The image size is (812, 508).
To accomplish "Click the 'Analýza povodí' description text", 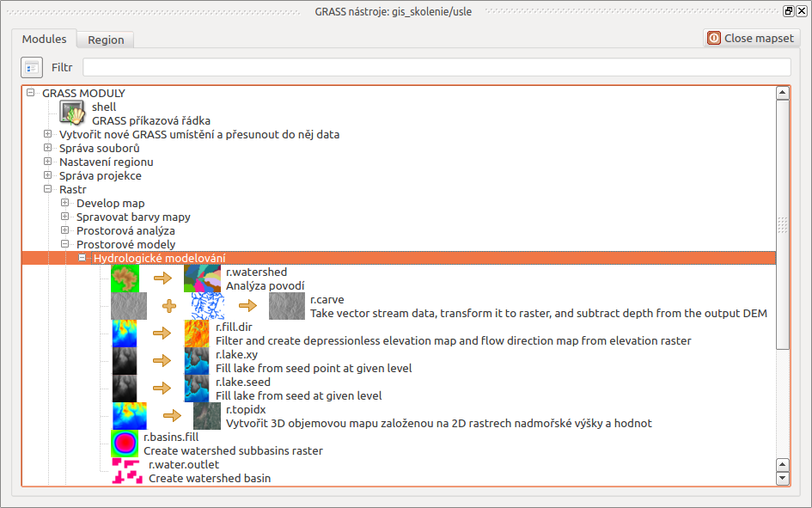I will (266, 286).
